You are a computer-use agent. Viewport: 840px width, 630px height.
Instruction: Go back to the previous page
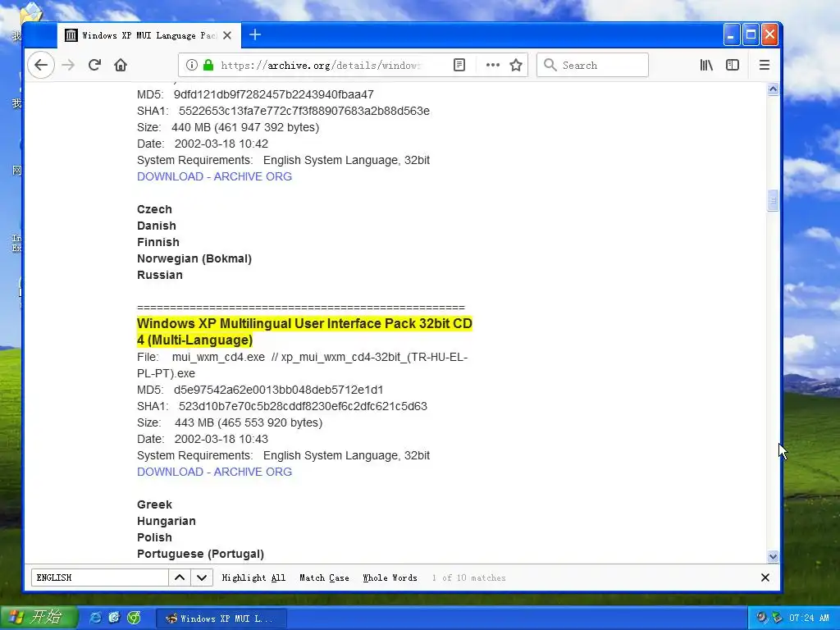click(x=41, y=66)
